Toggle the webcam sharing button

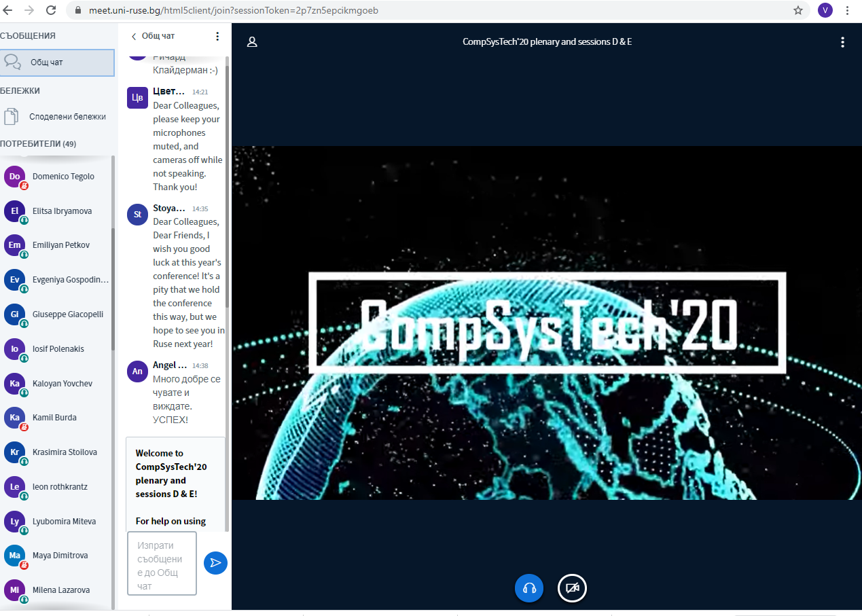coord(572,588)
